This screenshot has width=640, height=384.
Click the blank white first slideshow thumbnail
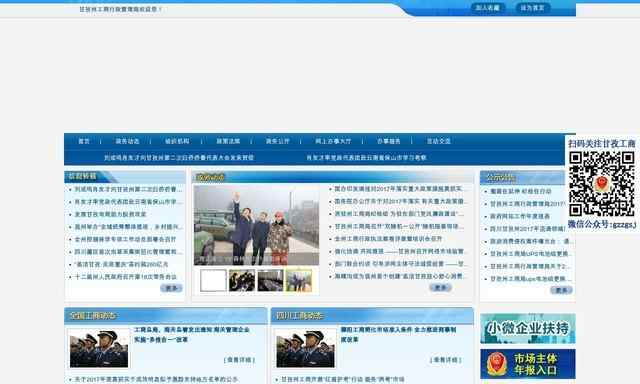coord(213,280)
